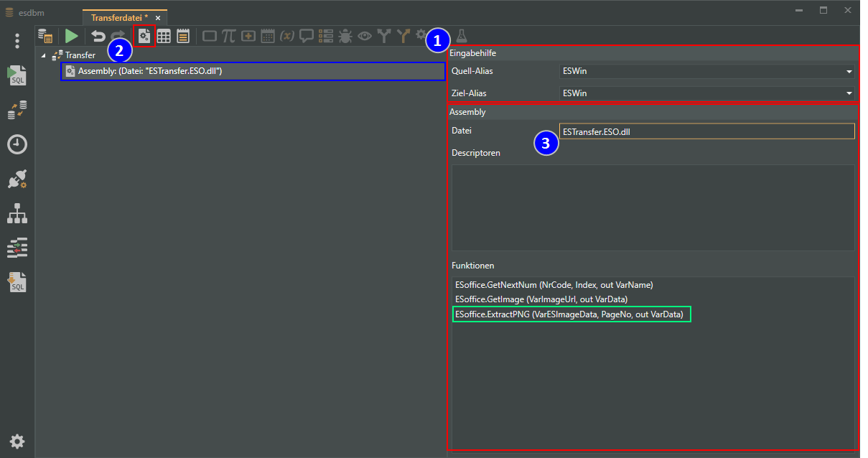The image size is (868, 458).
Task: Select the ESoffice.ExtractPNG function entry
Action: [571, 314]
